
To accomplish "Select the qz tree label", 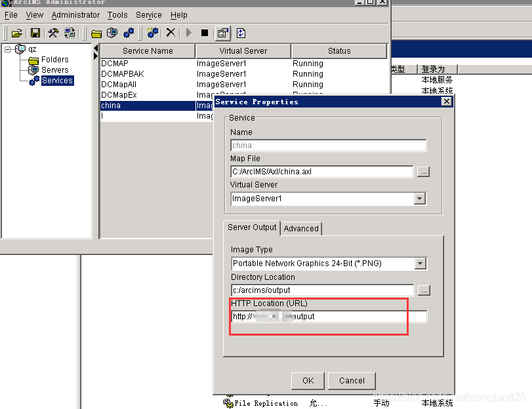I will click(x=32, y=49).
